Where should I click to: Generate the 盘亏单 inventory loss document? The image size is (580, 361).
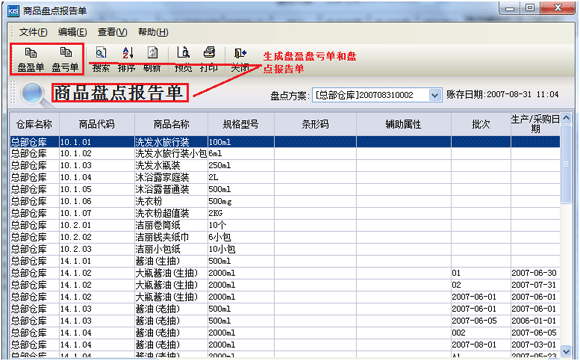point(65,59)
